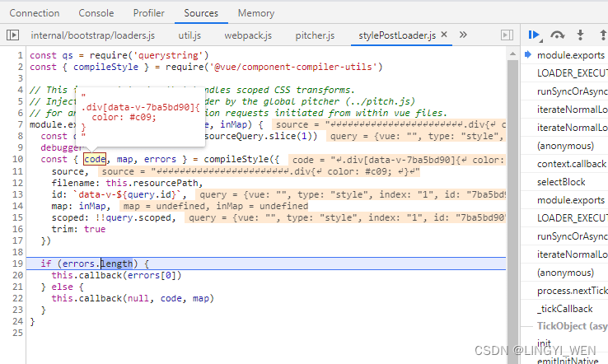
Task: Switch to pitcher.js file tab
Action: (315, 35)
